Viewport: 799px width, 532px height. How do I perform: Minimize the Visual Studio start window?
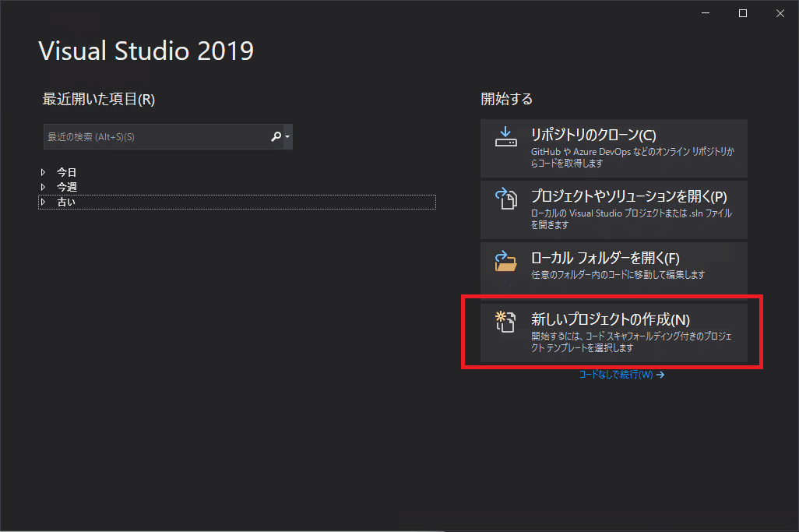(706, 13)
